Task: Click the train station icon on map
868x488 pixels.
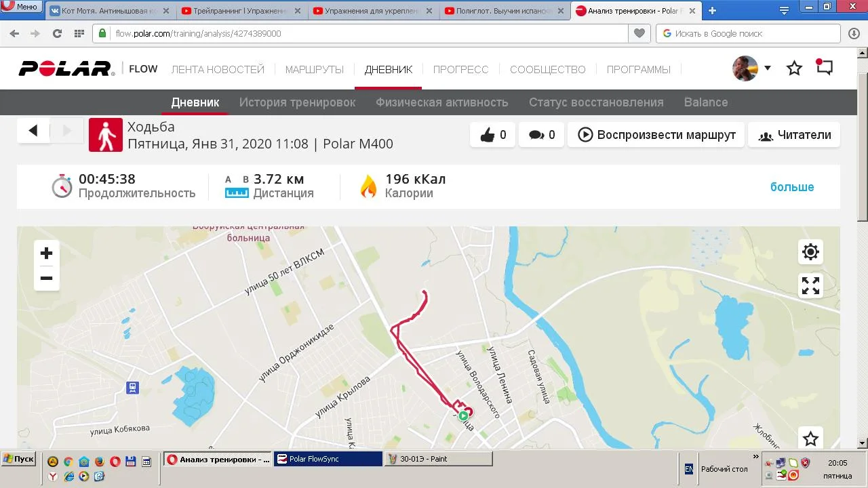Action: 132,388
